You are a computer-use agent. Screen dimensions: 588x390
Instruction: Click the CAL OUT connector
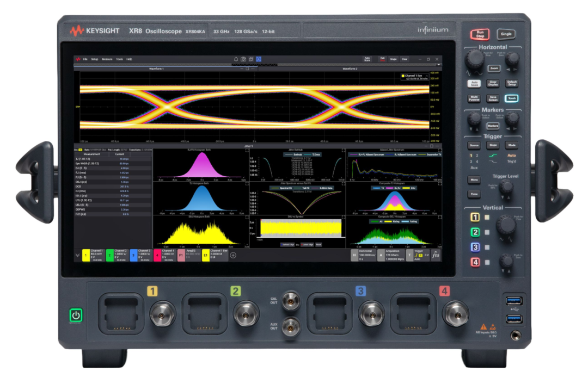[x=291, y=300]
